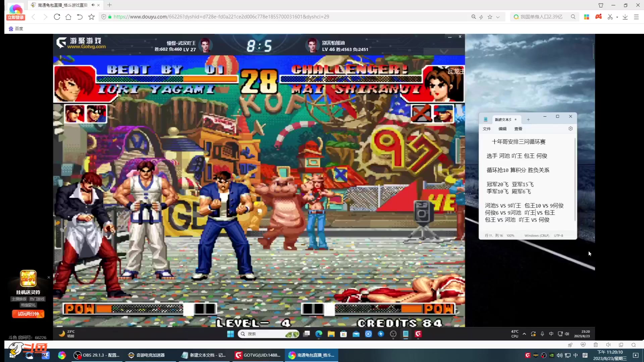Open colorful browser icon pinned on taskbar
The image size is (644, 362).
pos(62,355)
